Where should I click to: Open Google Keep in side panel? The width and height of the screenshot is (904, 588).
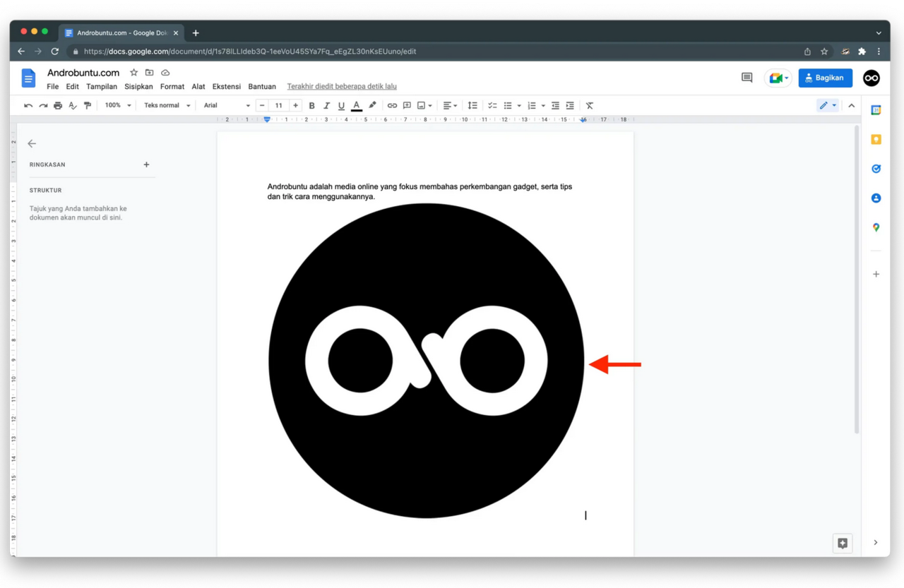(x=876, y=140)
